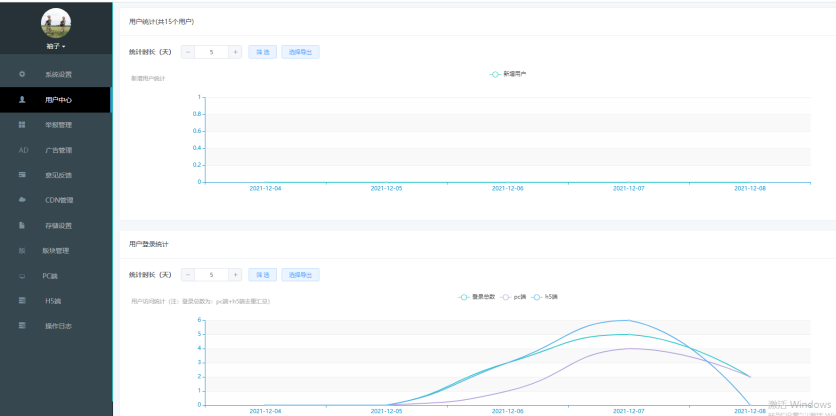
Task: Increase days in 用户登录统计 stepper
Action: point(235,275)
